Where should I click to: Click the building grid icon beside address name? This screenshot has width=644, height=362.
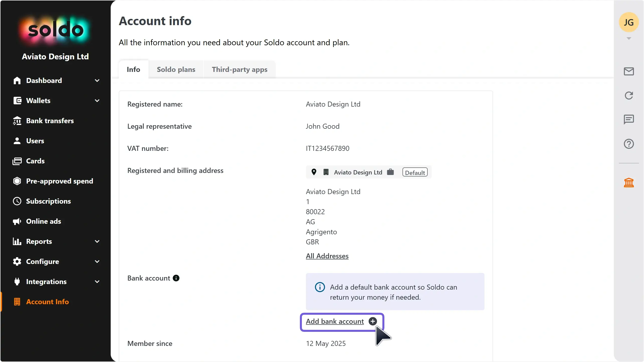click(x=326, y=172)
